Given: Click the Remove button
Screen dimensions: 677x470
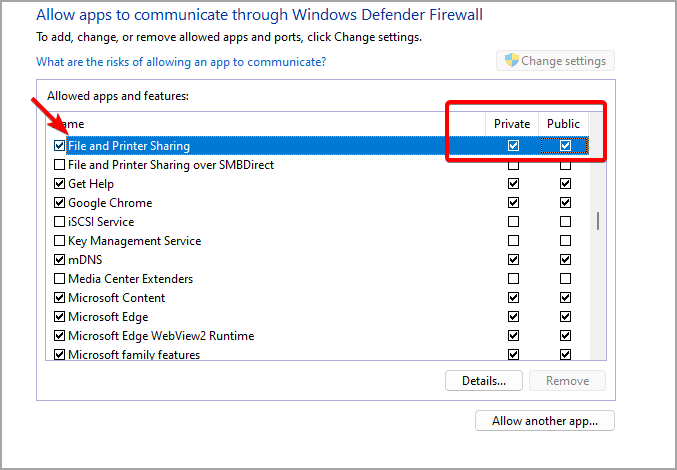Looking at the screenshot, I should point(567,381).
